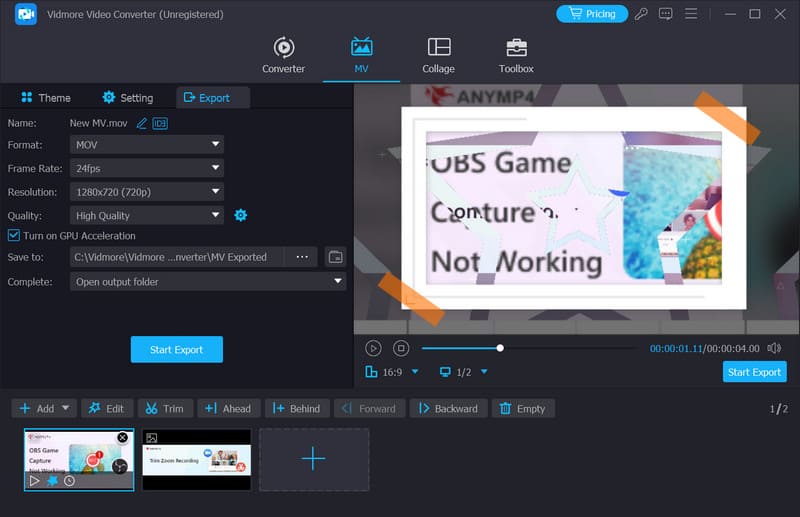Select the Trim Zoom Recording clip thumbnail
Image resolution: width=800 pixels, height=517 pixels.
pyautogui.click(x=196, y=460)
